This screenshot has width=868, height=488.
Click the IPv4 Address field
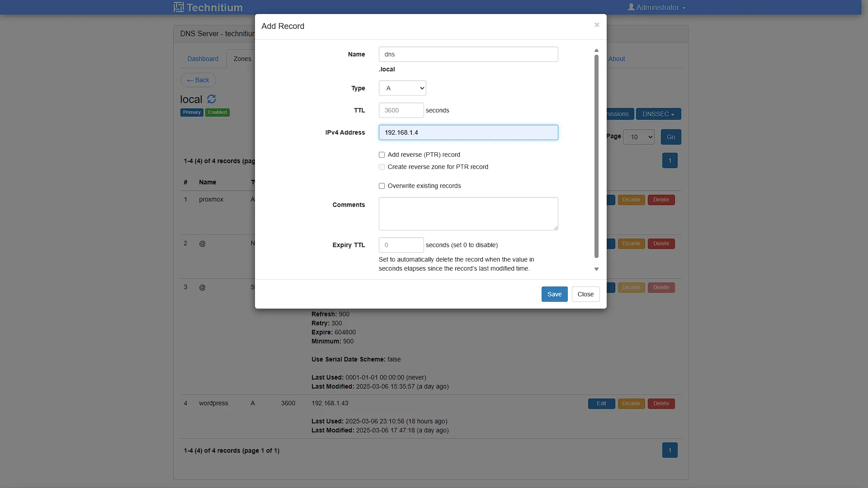click(468, 132)
